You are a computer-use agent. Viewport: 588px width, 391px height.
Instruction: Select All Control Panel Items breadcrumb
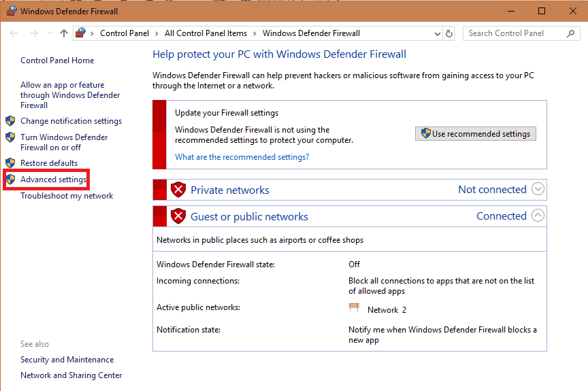206,33
